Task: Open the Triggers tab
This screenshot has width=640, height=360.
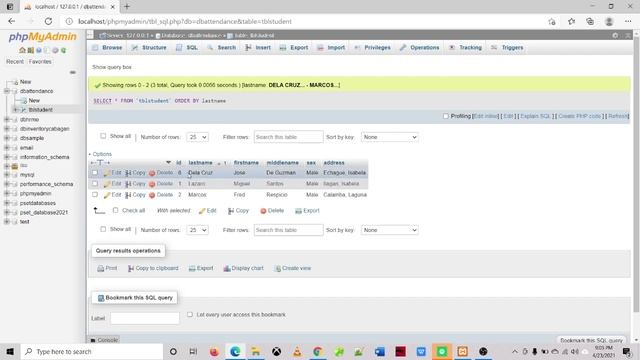Action: click(507, 48)
